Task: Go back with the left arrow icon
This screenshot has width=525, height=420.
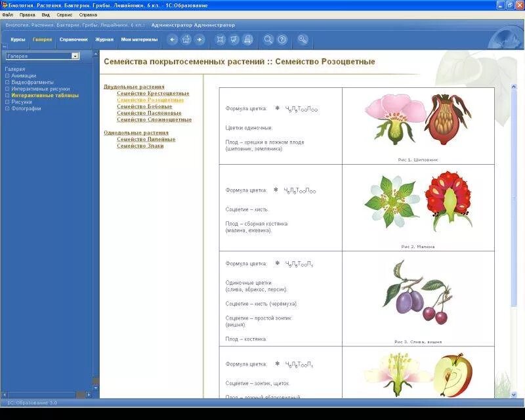Action: pyautogui.click(x=172, y=39)
